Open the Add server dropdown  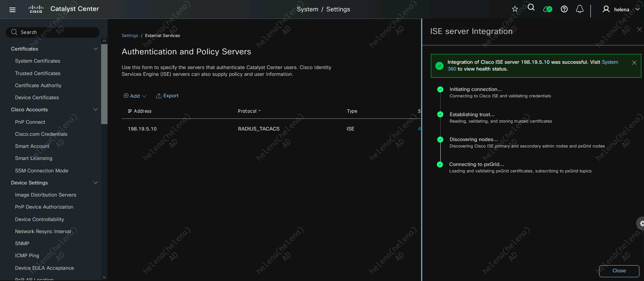coord(135,96)
